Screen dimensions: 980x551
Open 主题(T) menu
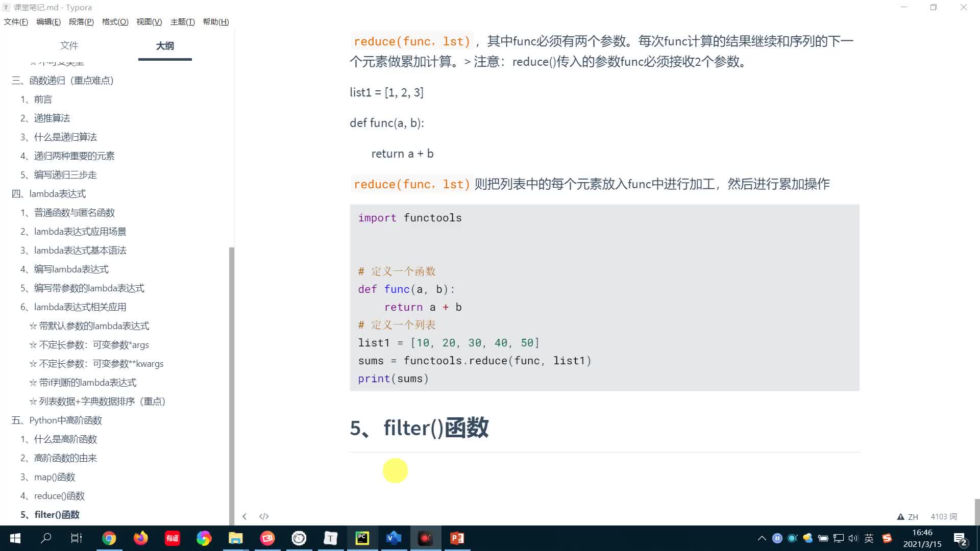coord(182,22)
